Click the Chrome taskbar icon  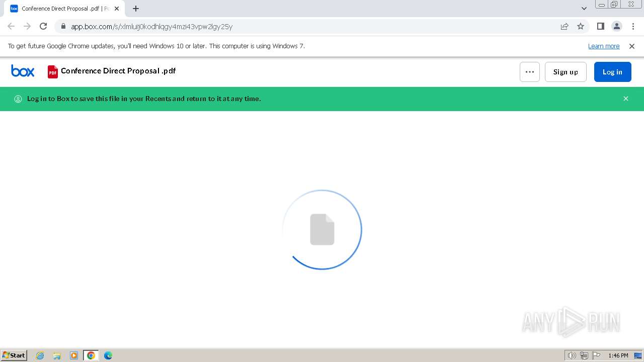pyautogui.click(x=91, y=355)
